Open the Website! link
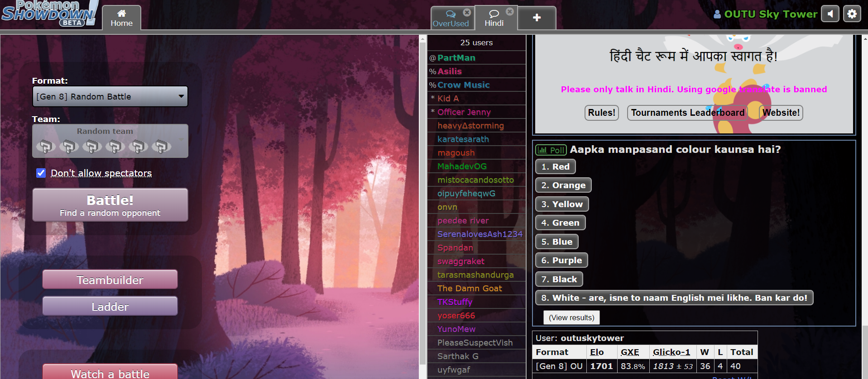Viewport: 868px width, 379px height. click(781, 113)
